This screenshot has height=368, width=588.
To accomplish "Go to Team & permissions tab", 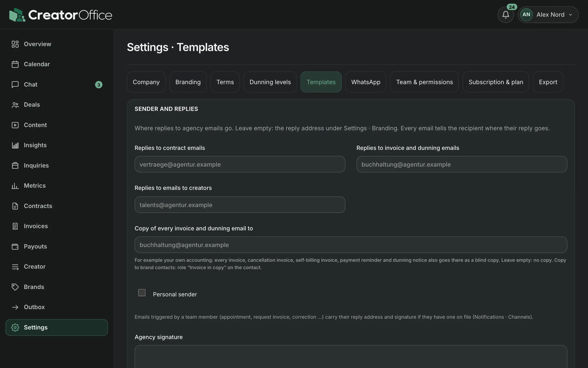I will [424, 82].
